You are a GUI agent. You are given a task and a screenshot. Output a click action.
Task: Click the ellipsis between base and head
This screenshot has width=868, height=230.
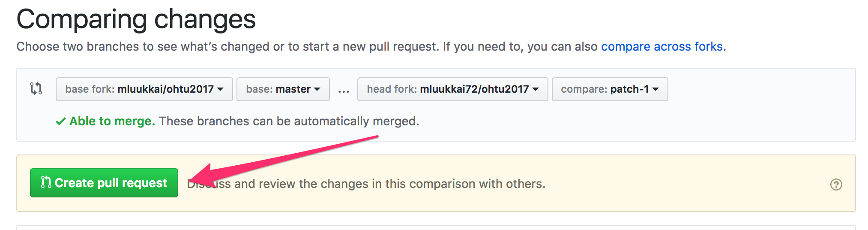click(344, 90)
